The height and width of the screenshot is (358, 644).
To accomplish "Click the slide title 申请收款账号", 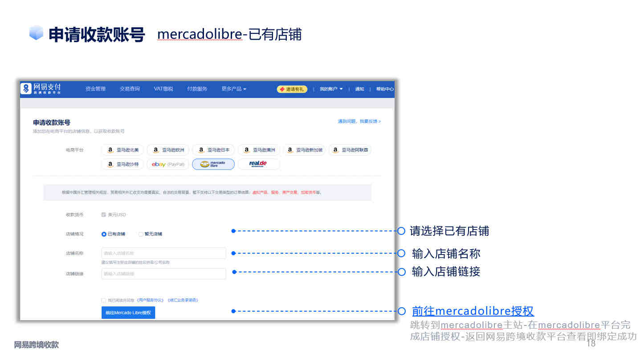I will 97,34.
